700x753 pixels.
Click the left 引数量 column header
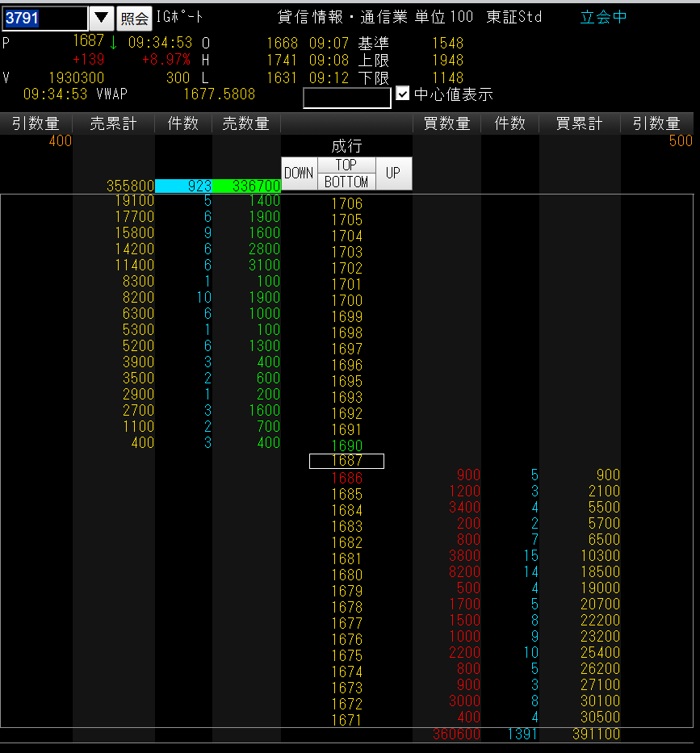(36, 123)
